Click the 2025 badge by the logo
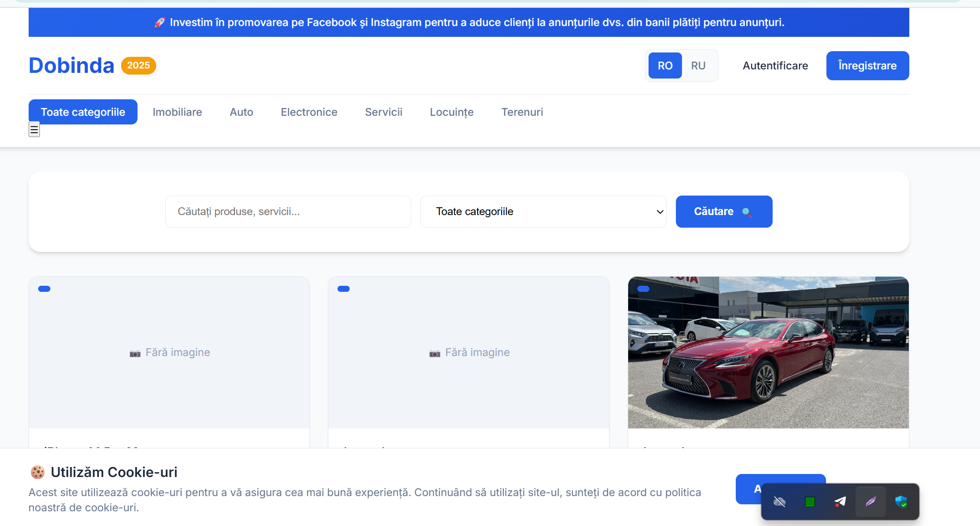 138,65
